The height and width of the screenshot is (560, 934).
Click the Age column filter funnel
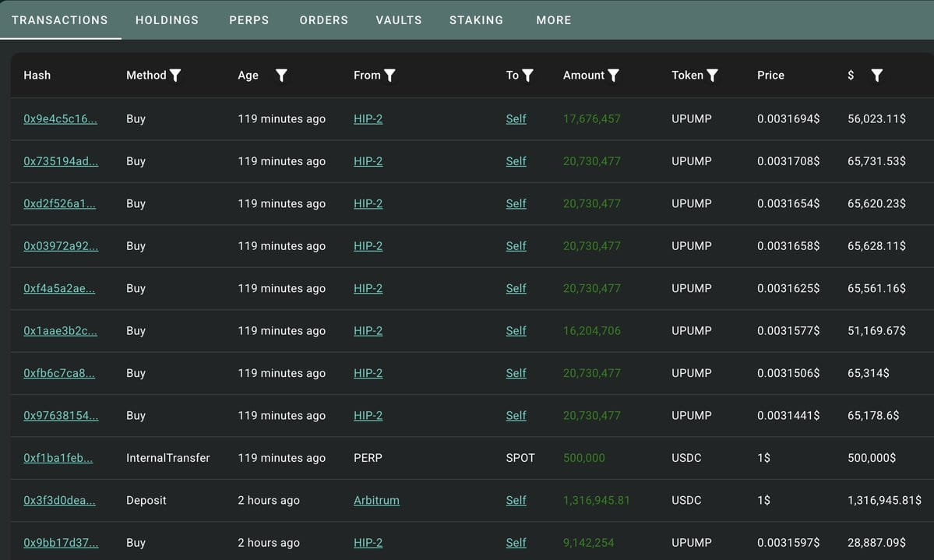pyautogui.click(x=281, y=76)
